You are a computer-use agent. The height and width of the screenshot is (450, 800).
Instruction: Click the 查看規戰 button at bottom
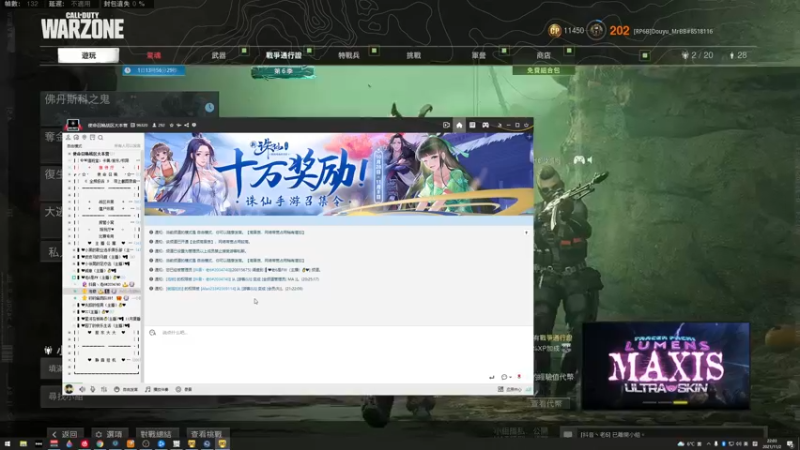pos(207,434)
